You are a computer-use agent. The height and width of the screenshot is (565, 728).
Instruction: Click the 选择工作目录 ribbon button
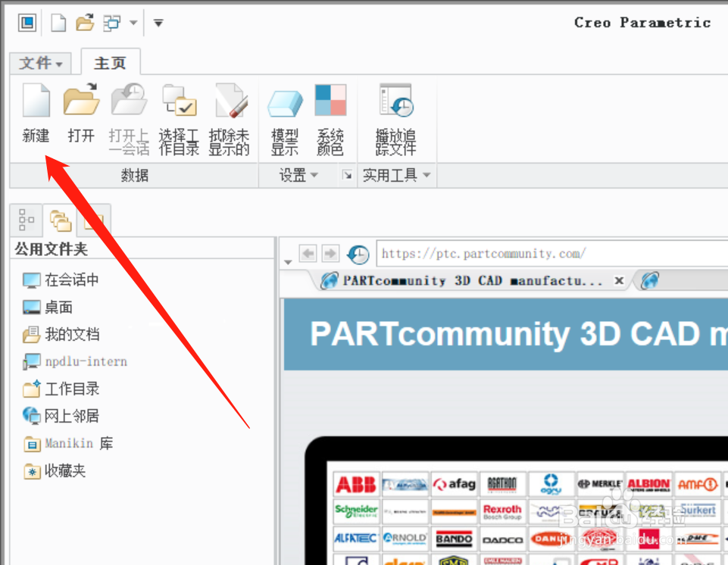point(179,120)
